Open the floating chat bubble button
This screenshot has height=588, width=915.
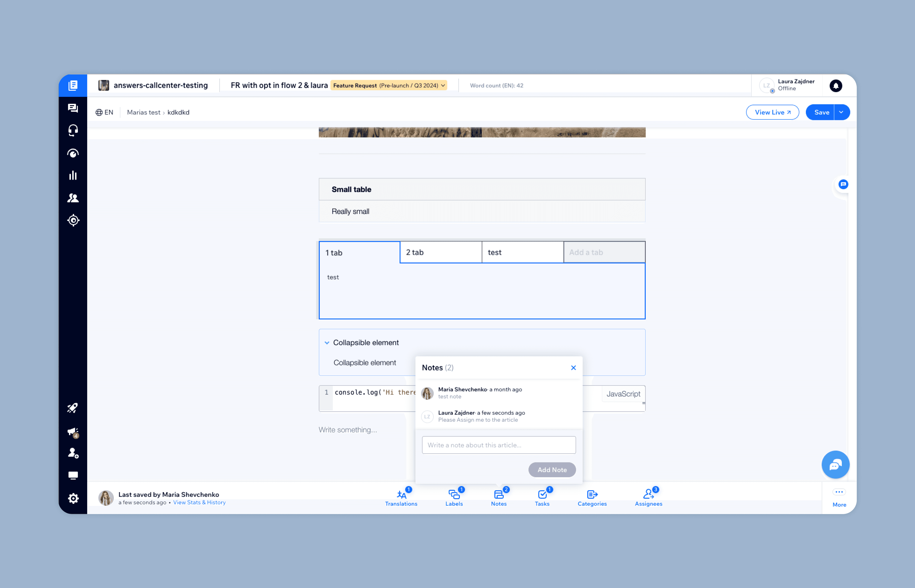pos(835,465)
